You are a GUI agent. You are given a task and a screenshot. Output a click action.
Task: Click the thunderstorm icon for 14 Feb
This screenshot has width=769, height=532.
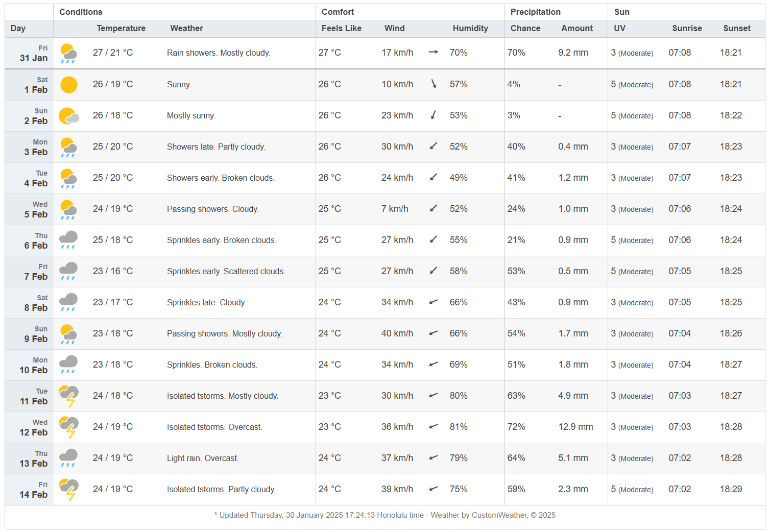(x=69, y=490)
